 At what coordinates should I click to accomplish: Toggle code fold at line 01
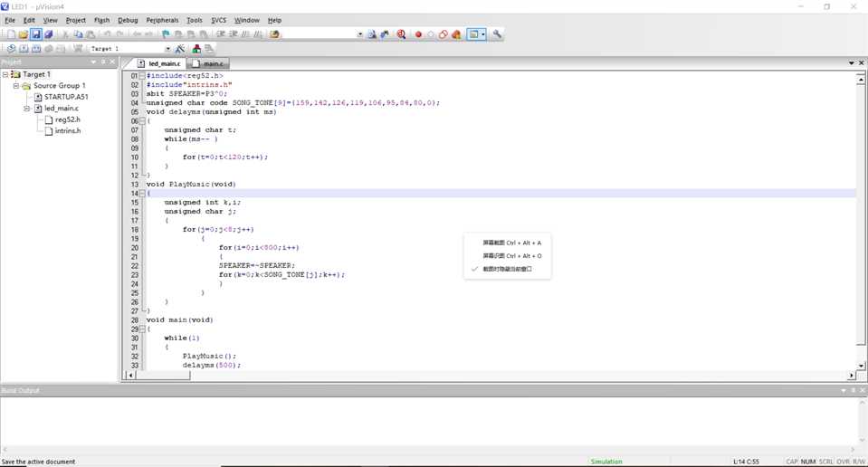142,76
